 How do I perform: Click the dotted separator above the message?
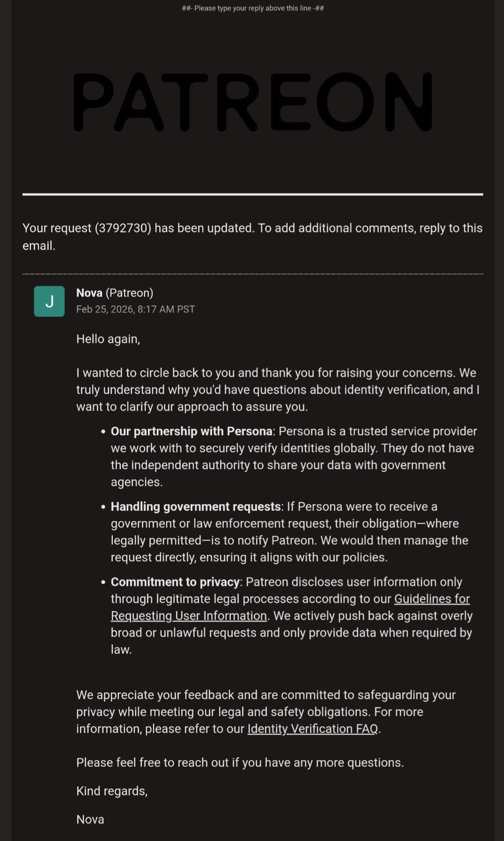pos(252,274)
